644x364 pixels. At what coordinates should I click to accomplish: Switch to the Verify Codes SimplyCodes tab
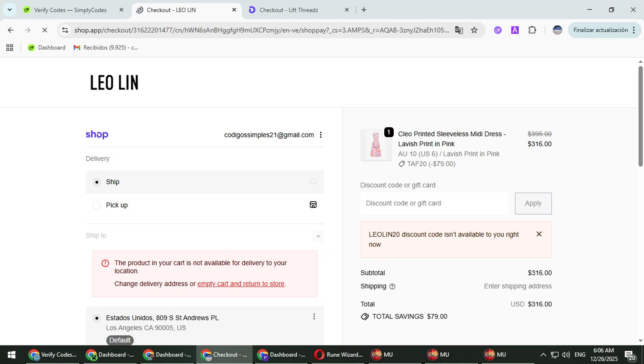(70, 10)
